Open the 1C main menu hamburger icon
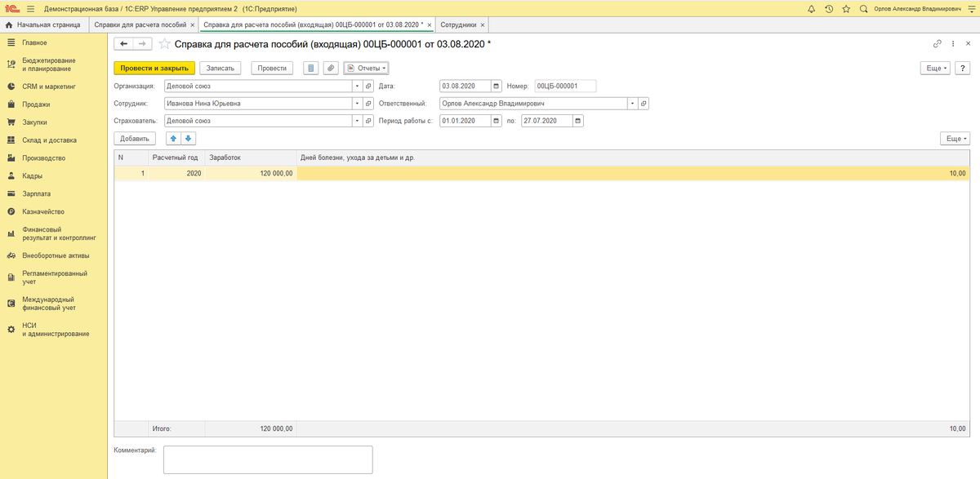Viewport: 980px width, 479px height. click(x=29, y=8)
